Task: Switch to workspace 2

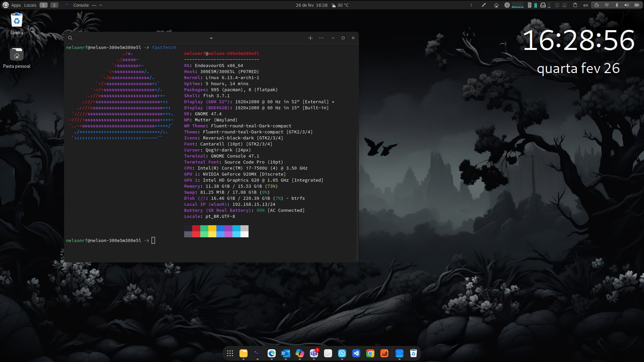Action: click(x=54, y=5)
